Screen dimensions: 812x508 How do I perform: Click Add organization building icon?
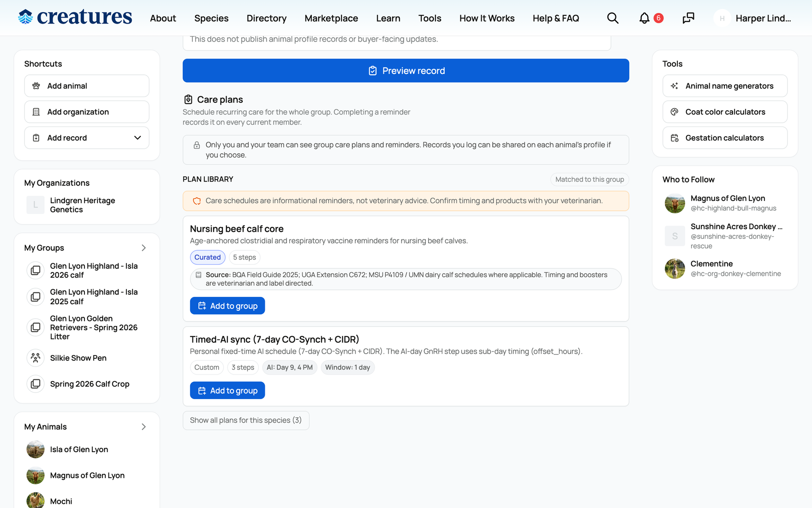pyautogui.click(x=36, y=112)
